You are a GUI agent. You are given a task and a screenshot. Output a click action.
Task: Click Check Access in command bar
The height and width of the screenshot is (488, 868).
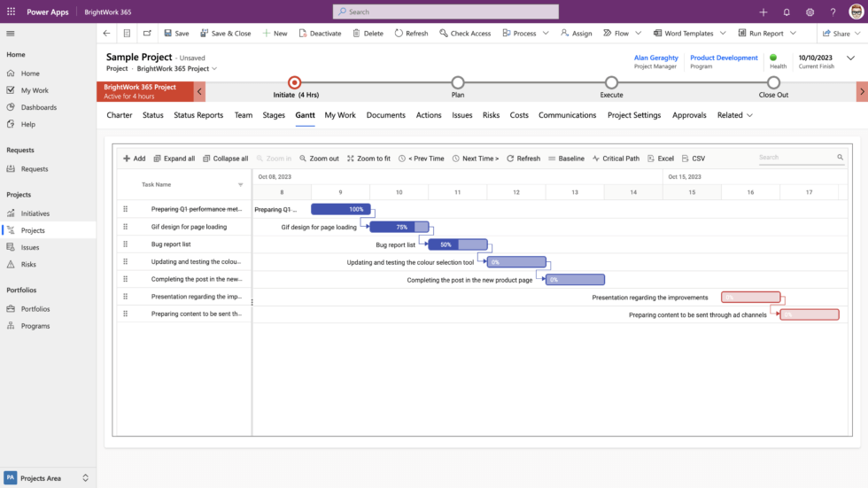[x=464, y=34]
